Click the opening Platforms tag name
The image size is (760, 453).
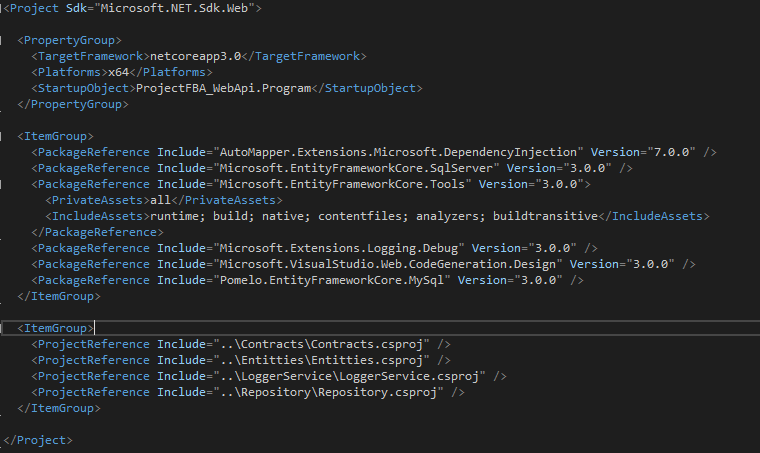pyautogui.click(x=69, y=72)
